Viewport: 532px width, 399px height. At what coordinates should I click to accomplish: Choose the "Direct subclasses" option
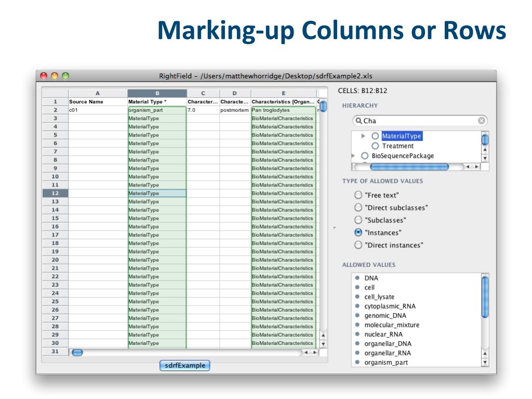(x=358, y=208)
